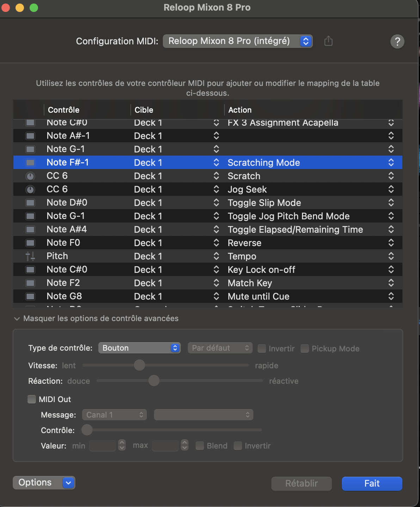Image resolution: width=420 pixels, height=507 pixels.
Task: Click Note G-1 in empty action row
Action: click(66, 149)
